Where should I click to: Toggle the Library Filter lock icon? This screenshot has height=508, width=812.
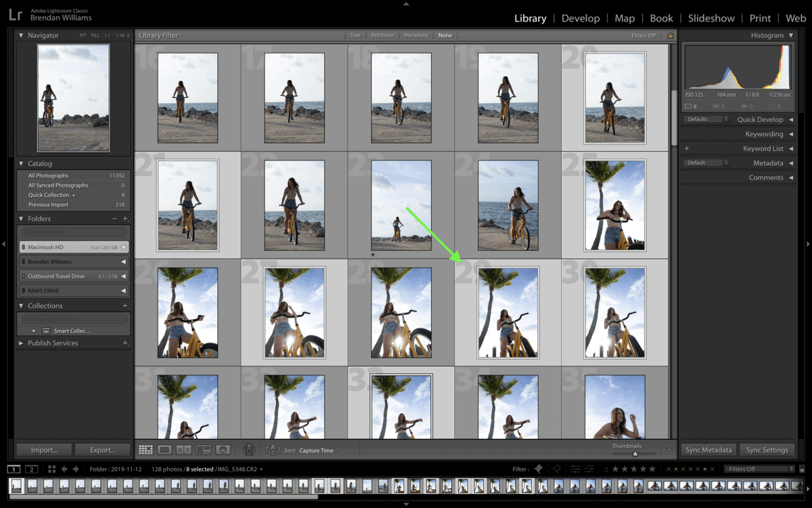tap(671, 35)
